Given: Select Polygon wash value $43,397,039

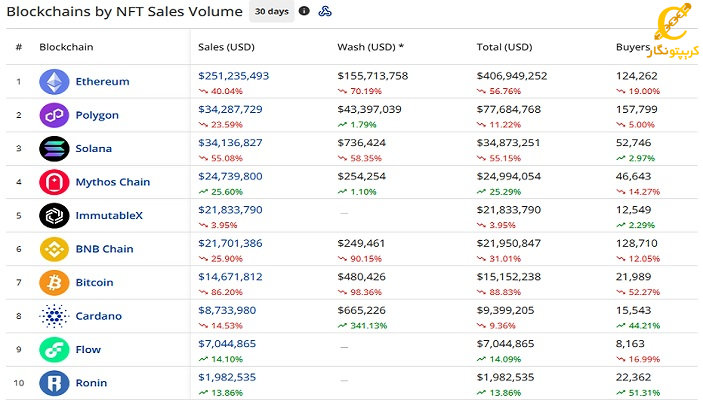Looking at the screenshot, I should 369,109.
